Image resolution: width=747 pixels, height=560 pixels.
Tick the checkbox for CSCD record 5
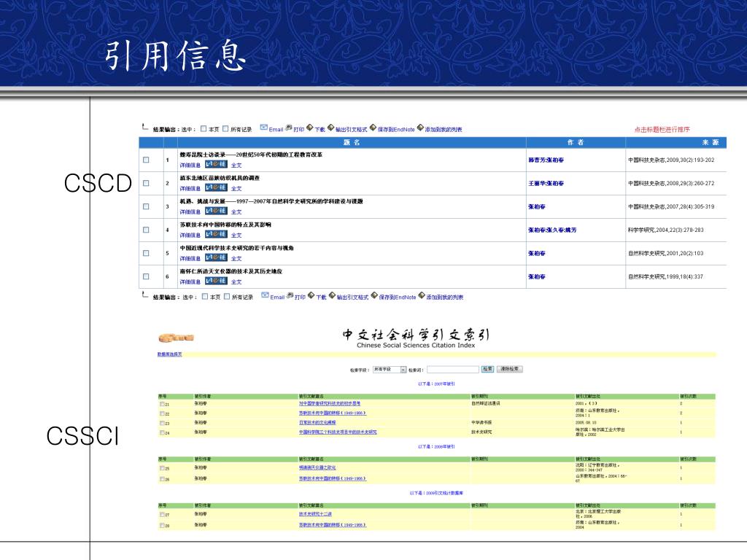[146, 253]
